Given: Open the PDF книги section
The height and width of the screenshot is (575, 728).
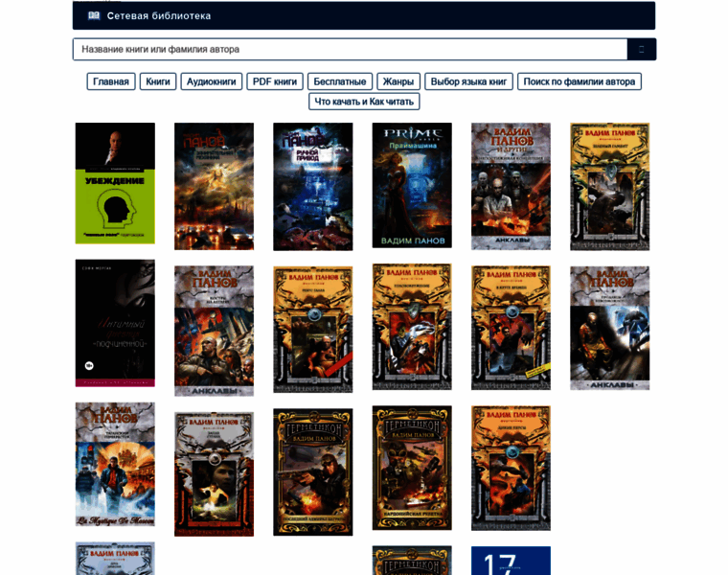Looking at the screenshot, I should [x=275, y=81].
